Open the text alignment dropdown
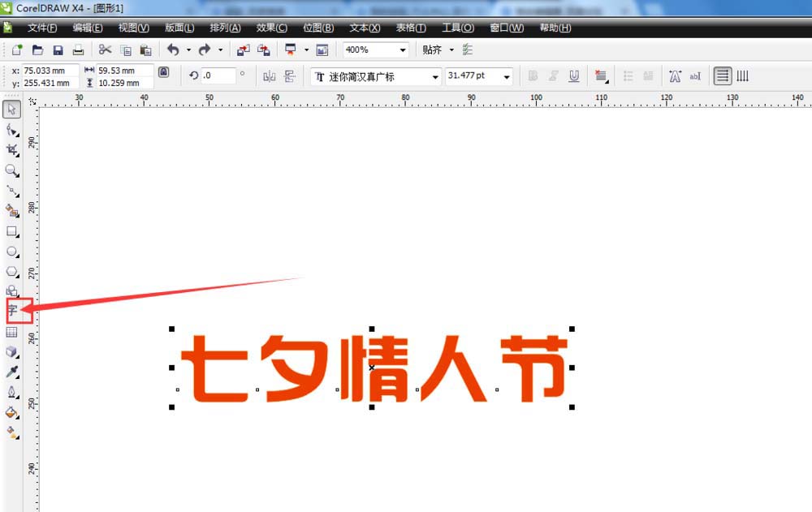812x512 pixels. click(601, 76)
